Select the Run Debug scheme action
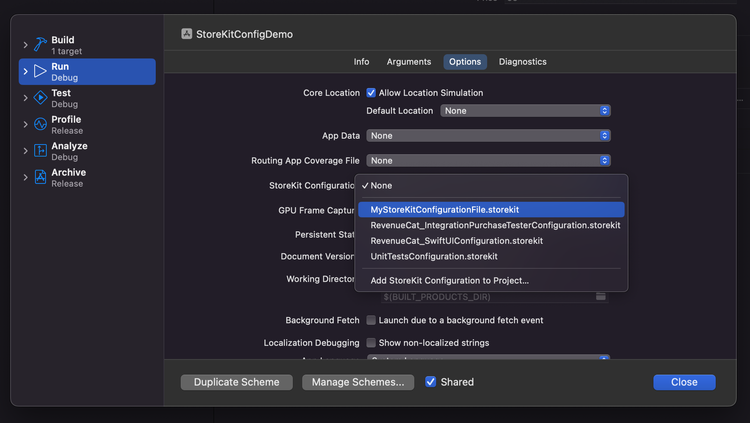 (87, 72)
